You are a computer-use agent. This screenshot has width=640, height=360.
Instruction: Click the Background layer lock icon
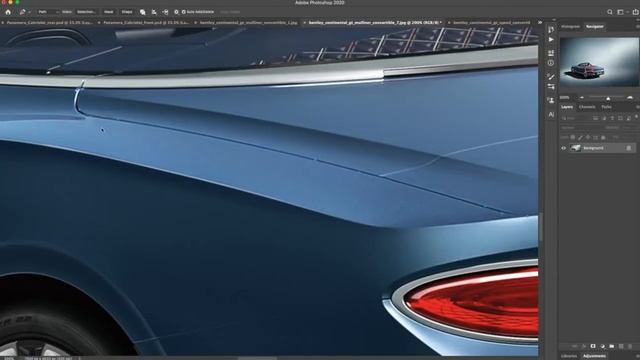point(629,148)
